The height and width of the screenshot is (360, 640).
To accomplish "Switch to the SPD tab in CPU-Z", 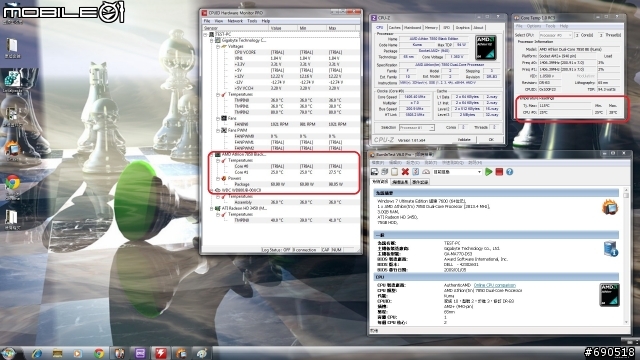I will (x=447, y=27).
